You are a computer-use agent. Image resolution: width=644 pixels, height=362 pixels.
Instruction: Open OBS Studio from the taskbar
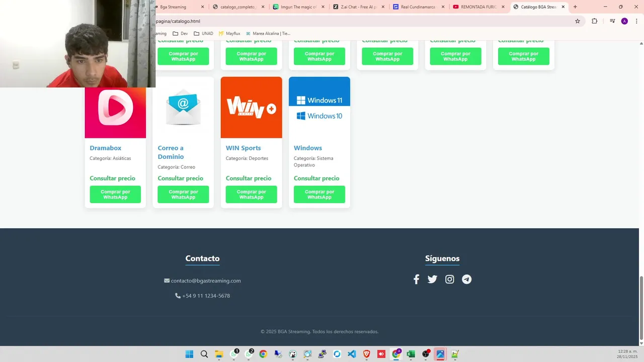click(426, 354)
